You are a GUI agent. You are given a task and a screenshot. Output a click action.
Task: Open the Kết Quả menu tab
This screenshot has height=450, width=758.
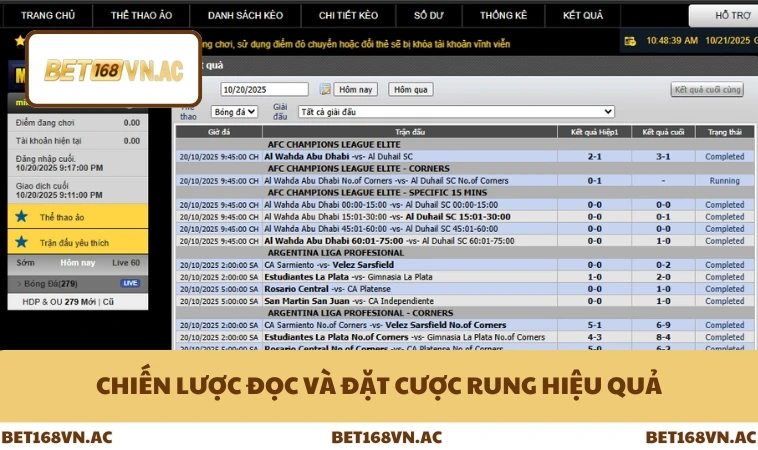[x=582, y=16]
